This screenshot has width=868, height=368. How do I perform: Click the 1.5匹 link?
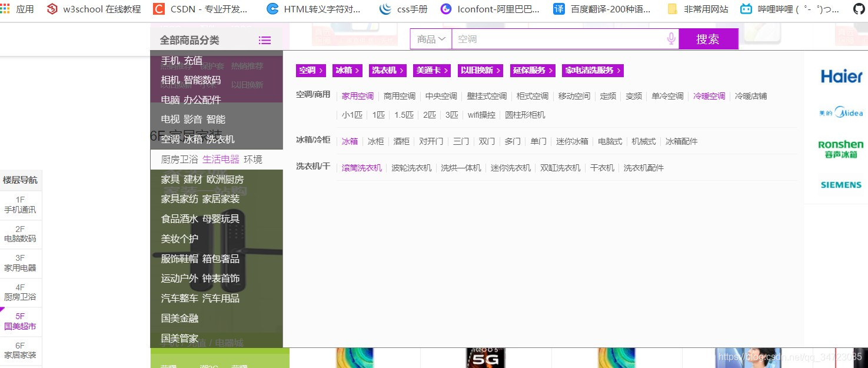[x=404, y=115]
